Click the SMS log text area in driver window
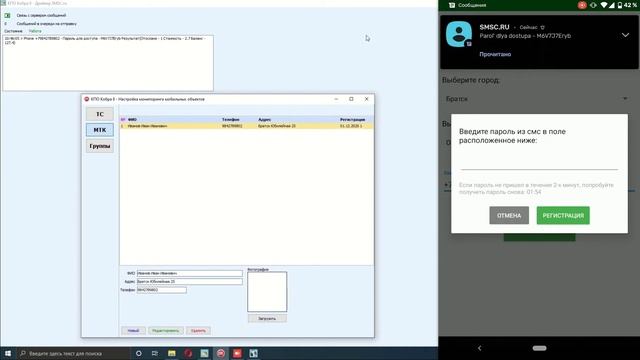 click(x=108, y=63)
